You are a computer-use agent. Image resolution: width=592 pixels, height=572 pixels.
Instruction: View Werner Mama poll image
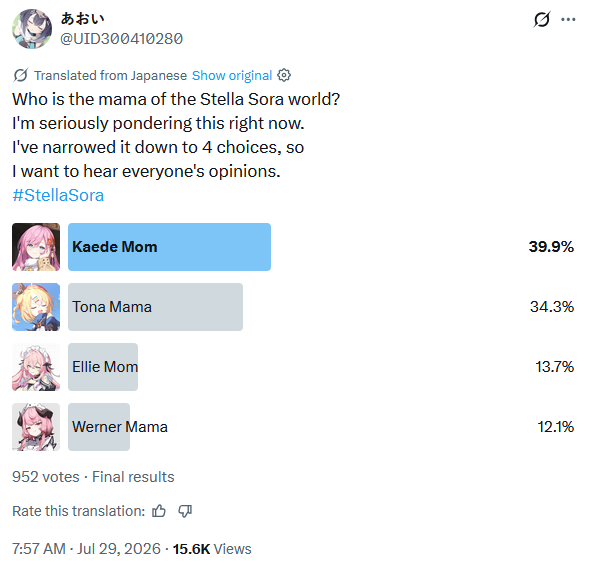(36, 427)
